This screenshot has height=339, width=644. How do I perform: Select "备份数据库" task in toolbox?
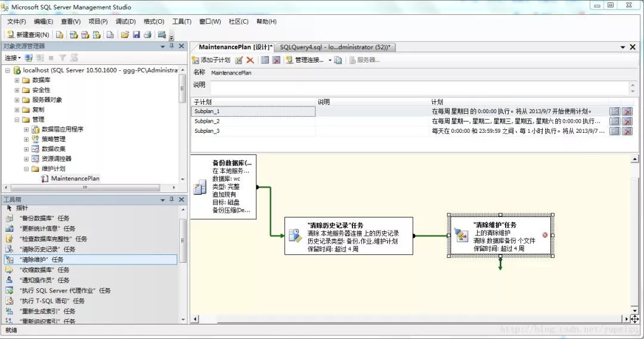tap(44, 219)
